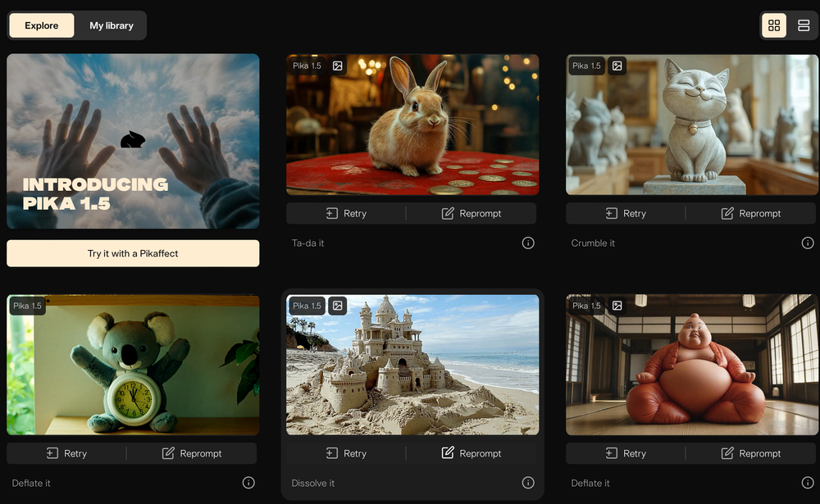Click image icon on sumo thumbnail
Screen dimensions: 820x504
[x=617, y=306]
